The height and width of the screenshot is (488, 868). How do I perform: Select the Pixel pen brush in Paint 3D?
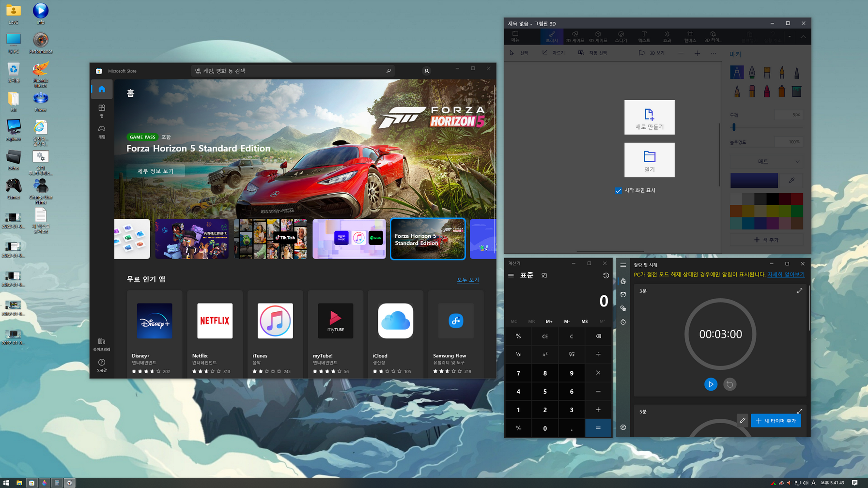797,73
